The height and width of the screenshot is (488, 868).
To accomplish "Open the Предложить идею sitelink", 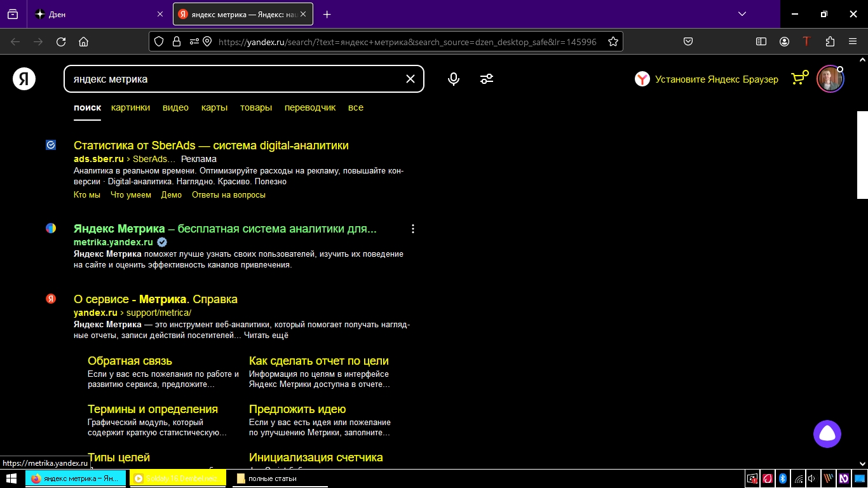I will tap(297, 409).
